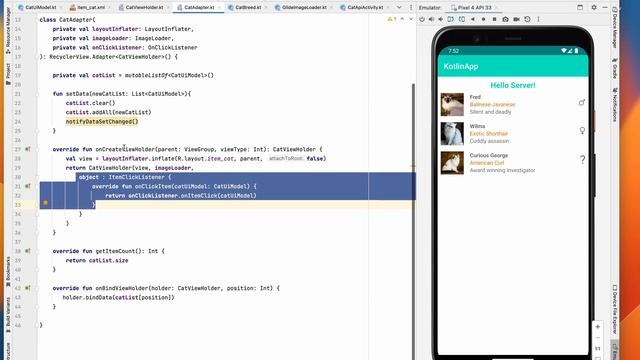Click Curious George's cat photo thumbnail

click(x=452, y=163)
